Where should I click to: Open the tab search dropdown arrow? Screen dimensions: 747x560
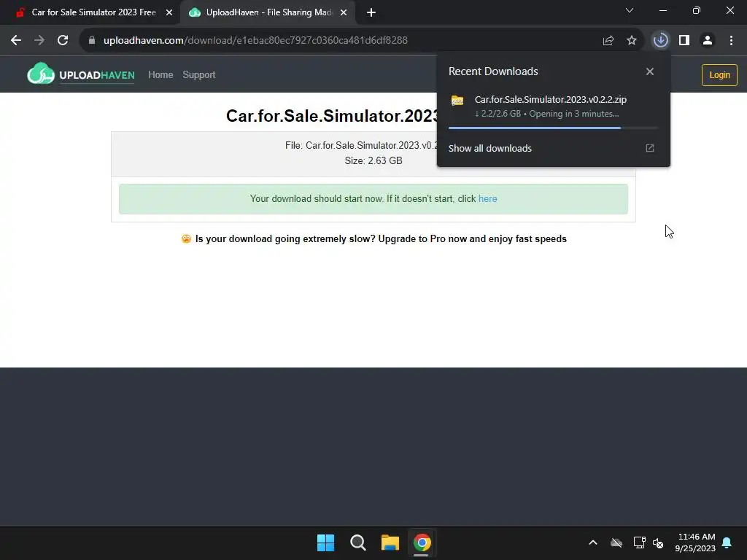[x=630, y=10]
